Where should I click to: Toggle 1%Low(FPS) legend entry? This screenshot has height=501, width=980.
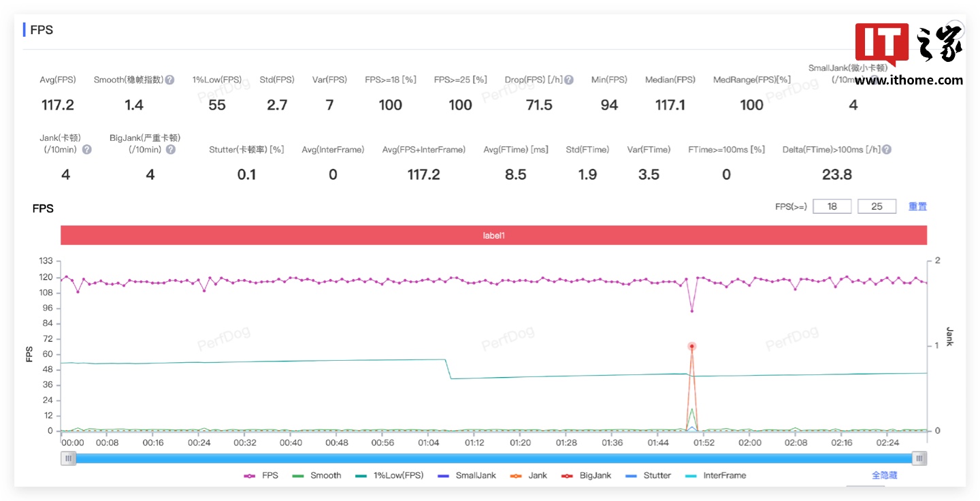click(389, 475)
